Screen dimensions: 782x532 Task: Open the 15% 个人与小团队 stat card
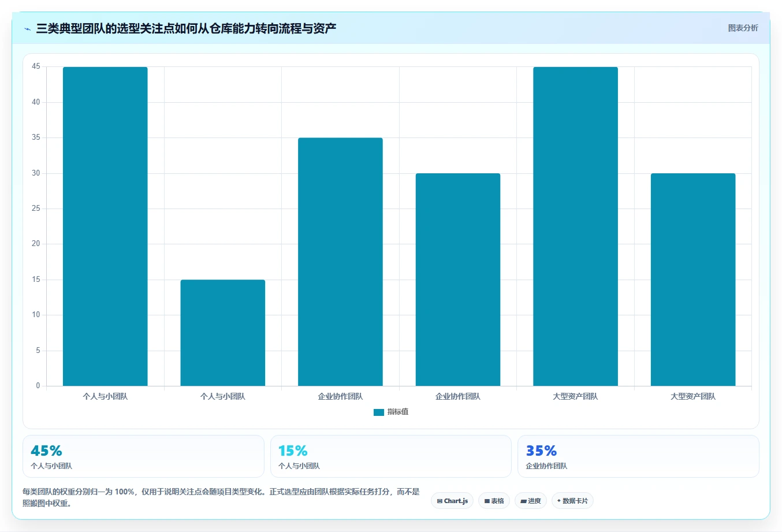pos(391,456)
